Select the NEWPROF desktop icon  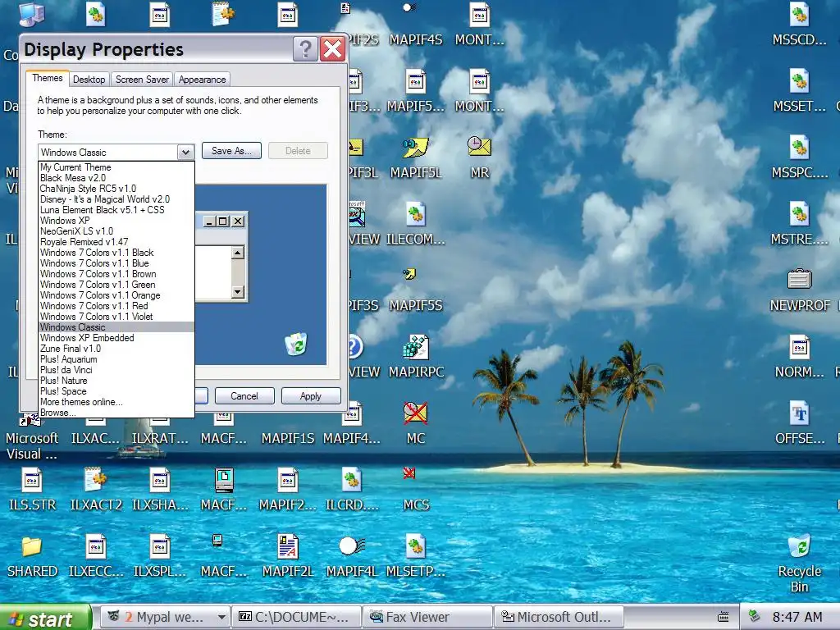(x=799, y=290)
